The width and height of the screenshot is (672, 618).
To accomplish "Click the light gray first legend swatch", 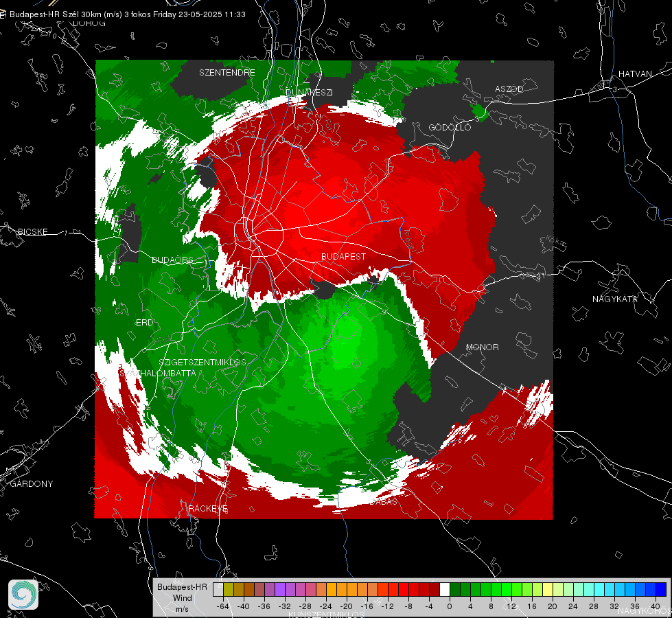I will [218, 589].
